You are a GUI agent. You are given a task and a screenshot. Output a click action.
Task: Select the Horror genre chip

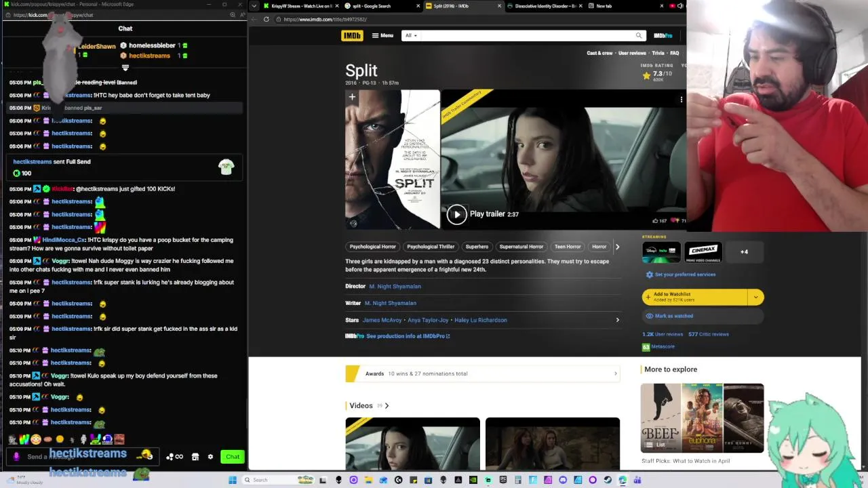point(599,247)
